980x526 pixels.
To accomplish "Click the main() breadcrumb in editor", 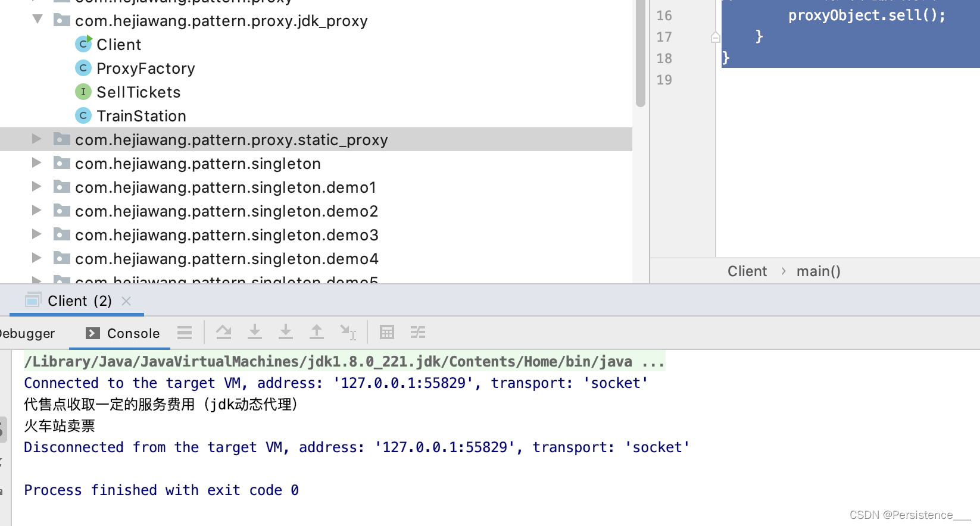I will [x=819, y=271].
